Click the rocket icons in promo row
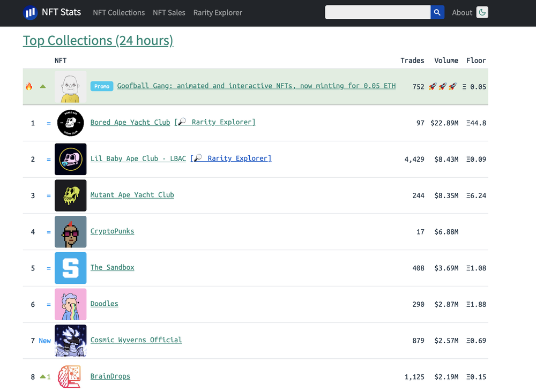The height and width of the screenshot is (392, 536). pos(443,86)
